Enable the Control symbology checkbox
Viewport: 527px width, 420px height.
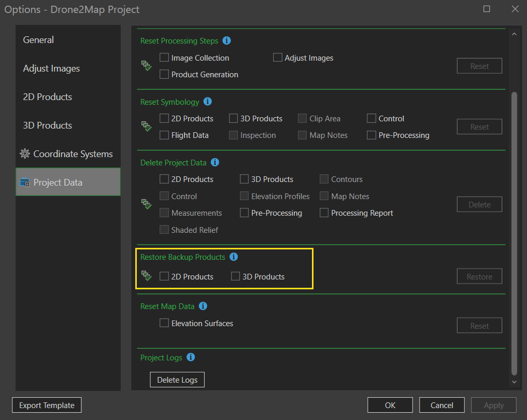[x=372, y=118]
